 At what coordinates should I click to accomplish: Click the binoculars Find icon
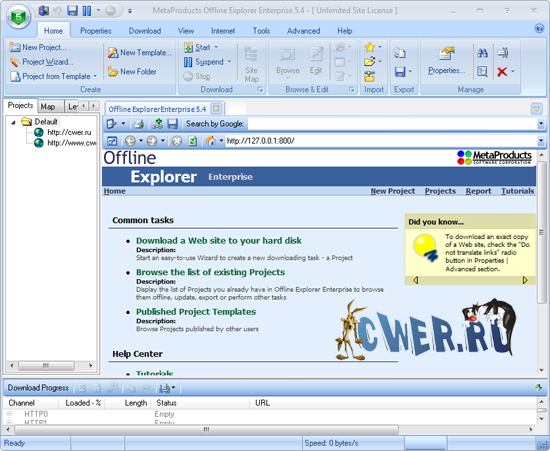pyautogui.click(x=482, y=53)
